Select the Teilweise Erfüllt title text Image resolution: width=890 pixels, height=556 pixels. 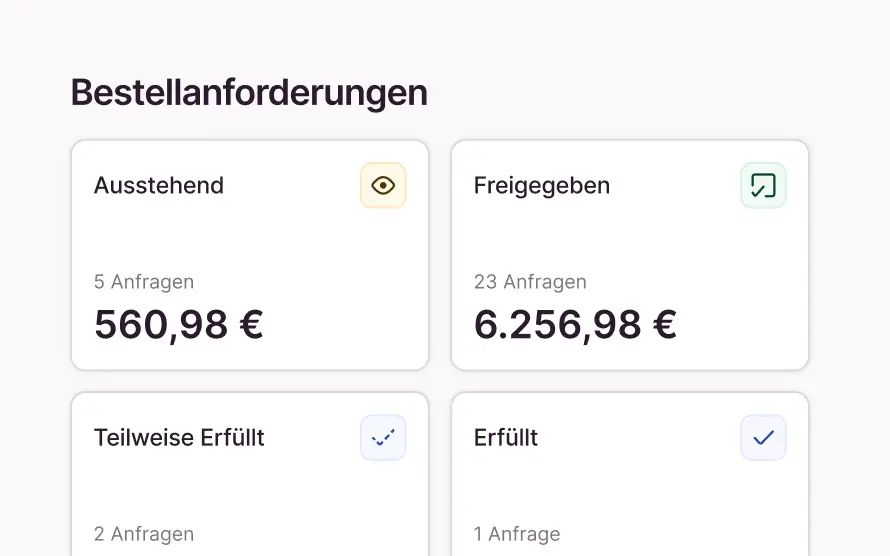pyautogui.click(x=179, y=437)
